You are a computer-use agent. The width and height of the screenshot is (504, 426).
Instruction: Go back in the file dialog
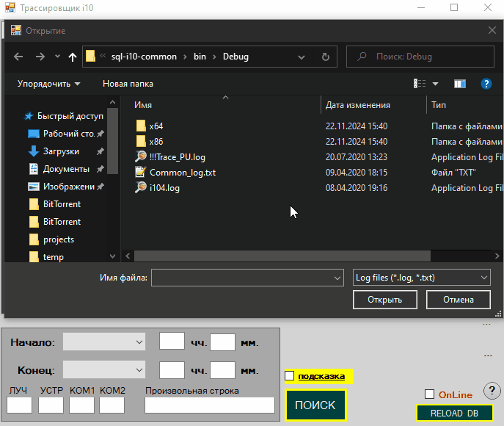tap(18, 57)
